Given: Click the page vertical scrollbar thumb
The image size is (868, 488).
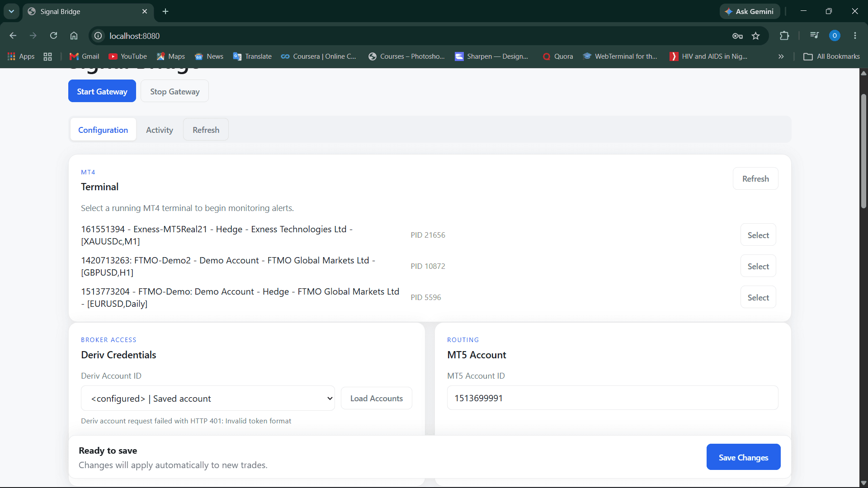Looking at the screenshot, I should point(863,151).
